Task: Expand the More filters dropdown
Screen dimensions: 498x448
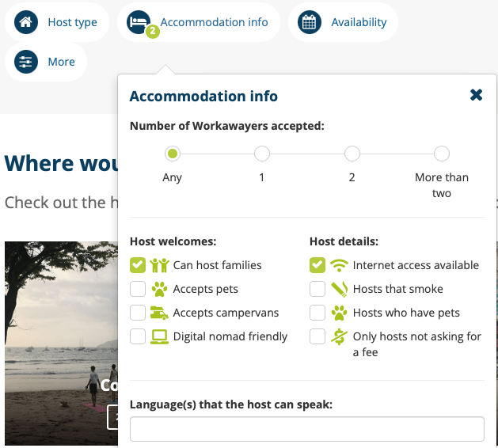Action: [61, 62]
